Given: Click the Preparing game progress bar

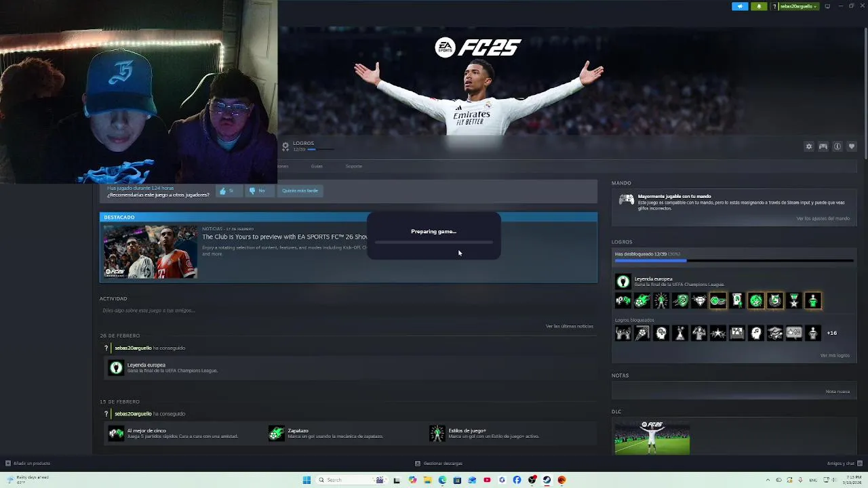Looking at the screenshot, I should pyautogui.click(x=434, y=242).
